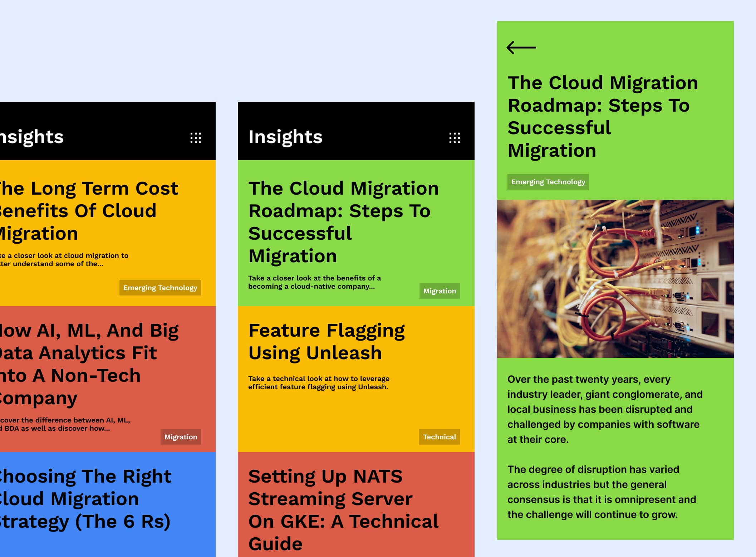Click the back arrow icon
756x557 pixels.
pos(521,47)
